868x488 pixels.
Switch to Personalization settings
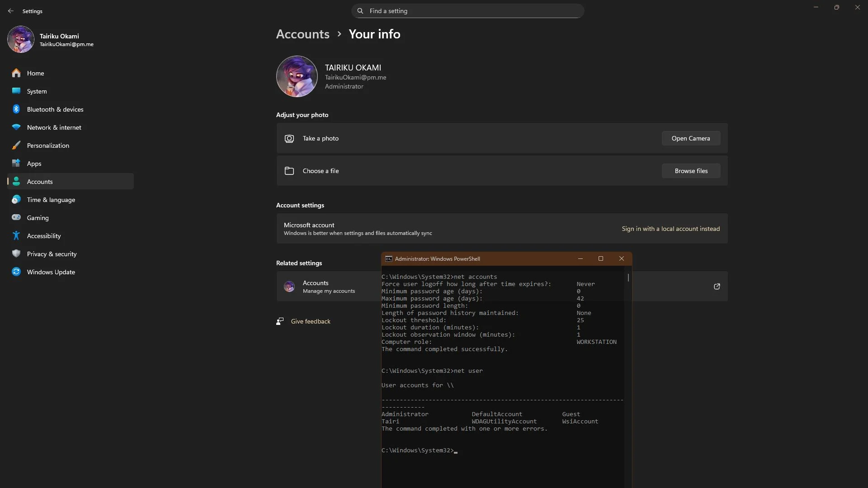tap(71, 145)
